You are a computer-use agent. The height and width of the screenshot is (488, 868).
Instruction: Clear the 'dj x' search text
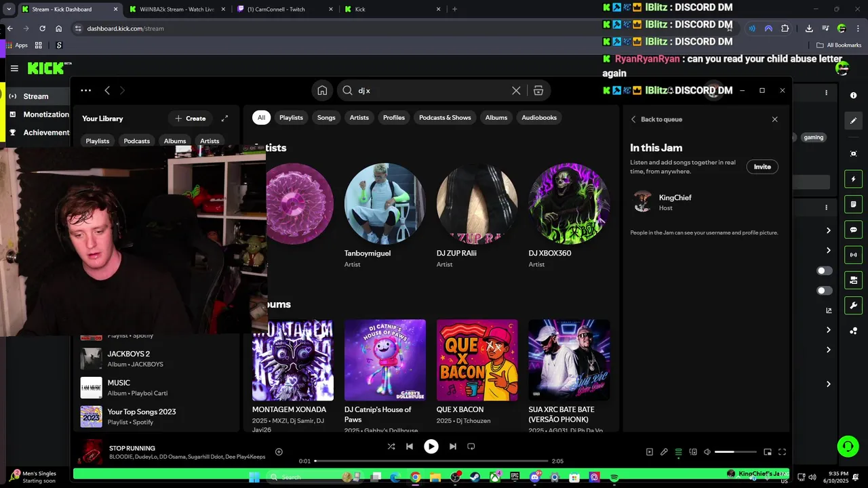coord(516,91)
